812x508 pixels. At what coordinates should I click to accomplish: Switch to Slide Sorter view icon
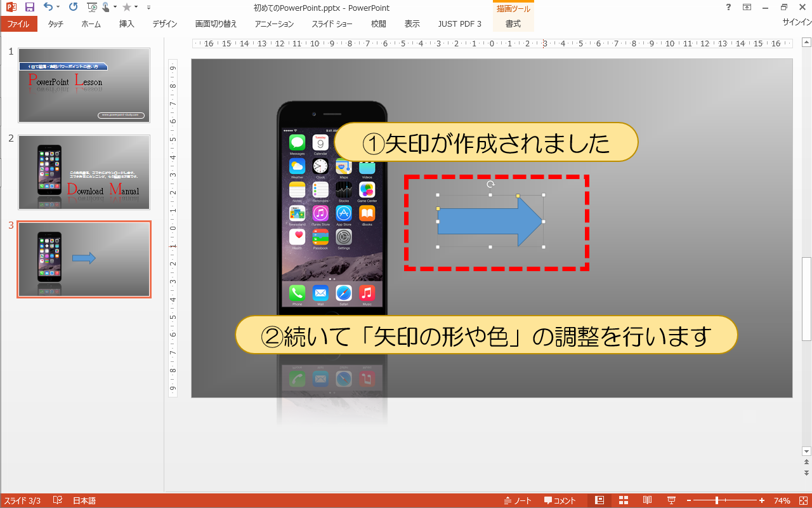pyautogui.click(x=624, y=501)
